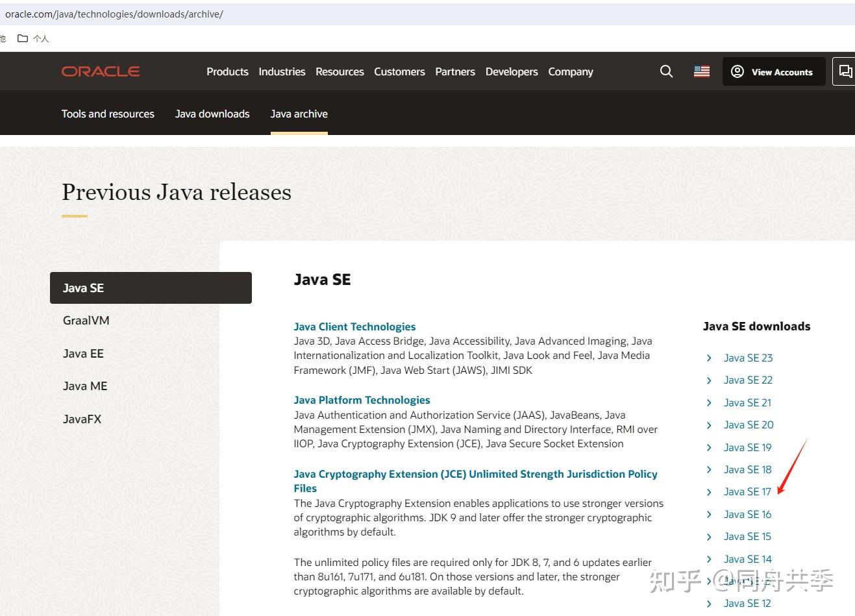
Task: Click the bookmarks folder icon
Action: click(23, 38)
